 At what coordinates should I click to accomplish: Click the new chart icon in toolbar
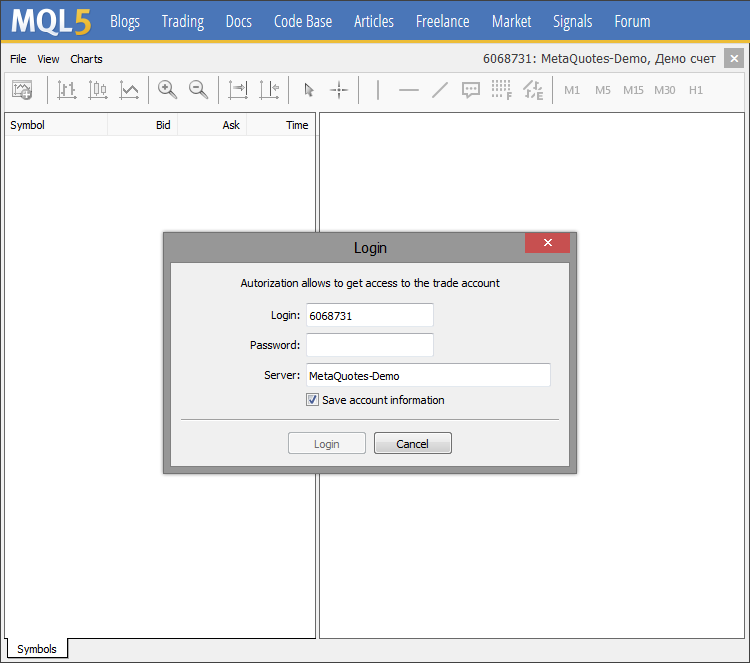[x=22, y=90]
